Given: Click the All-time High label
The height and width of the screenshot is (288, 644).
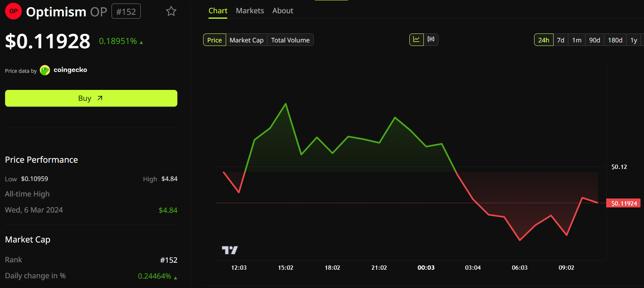Looking at the screenshot, I should [x=27, y=194].
